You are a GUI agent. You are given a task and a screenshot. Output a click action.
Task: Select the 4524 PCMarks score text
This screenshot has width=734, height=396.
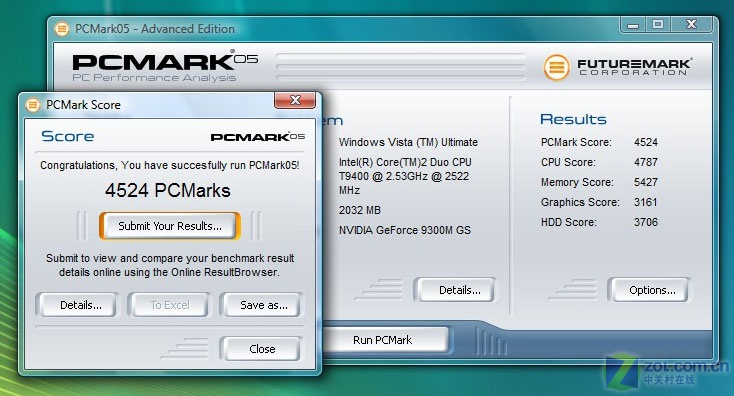[168, 191]
